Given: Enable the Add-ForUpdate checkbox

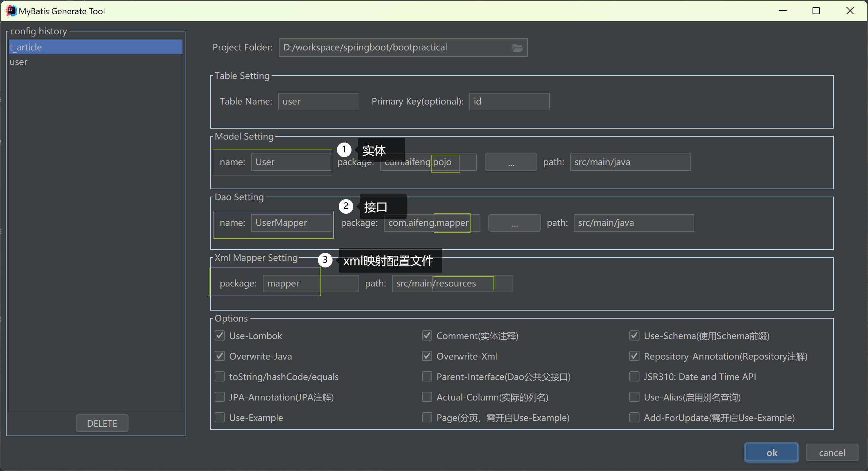Looking at the screenshot, I should pos(634,418).
